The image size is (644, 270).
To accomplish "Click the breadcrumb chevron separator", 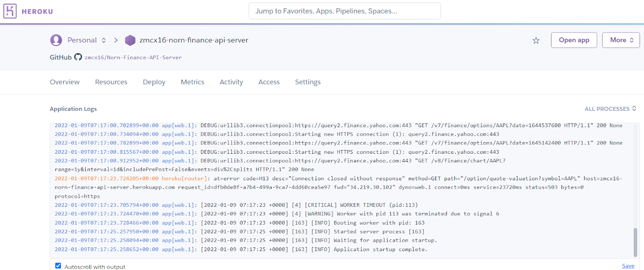I will [x=116, y=40].
